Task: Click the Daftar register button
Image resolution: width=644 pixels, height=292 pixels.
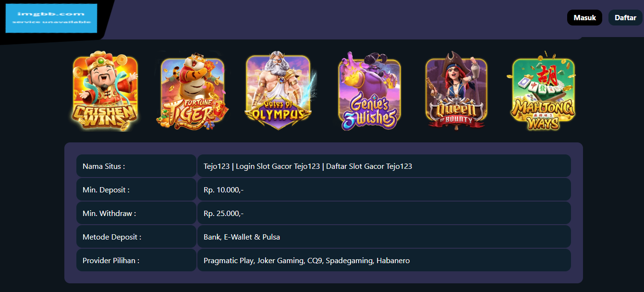Action: click(x=625, y=18)
